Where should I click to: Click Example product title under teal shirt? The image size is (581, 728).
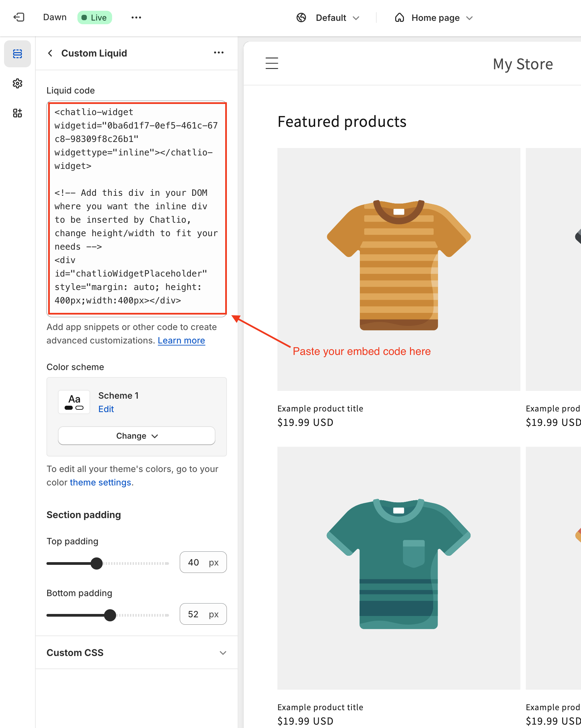tap(320, 707)
